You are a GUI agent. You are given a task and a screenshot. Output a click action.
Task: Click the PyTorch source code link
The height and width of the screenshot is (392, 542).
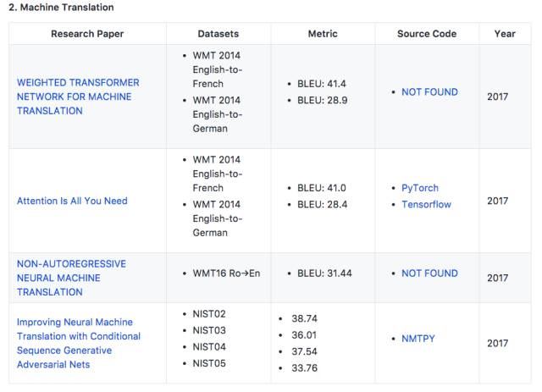tap(420, 188)
